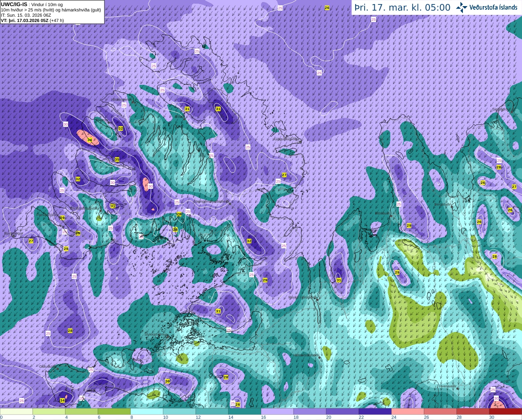Click the yellow 32 gust label beside Flateyri

pos(121,128)
